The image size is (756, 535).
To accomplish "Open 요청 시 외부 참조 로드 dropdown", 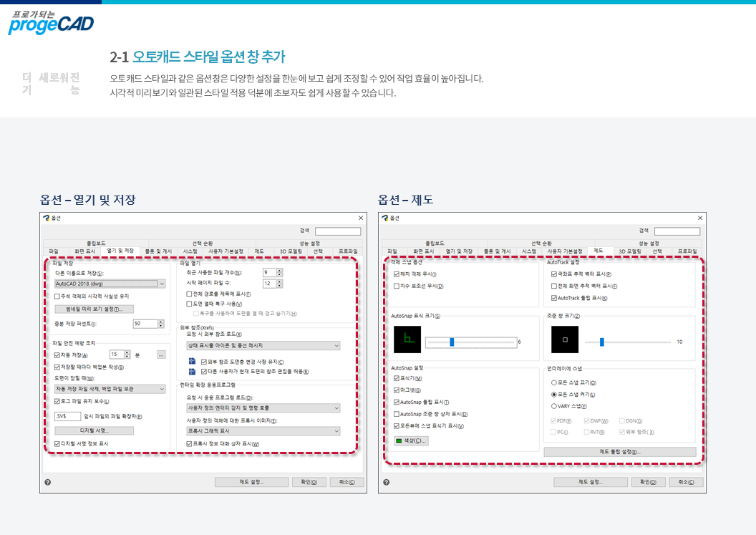I will click(263, 345).
